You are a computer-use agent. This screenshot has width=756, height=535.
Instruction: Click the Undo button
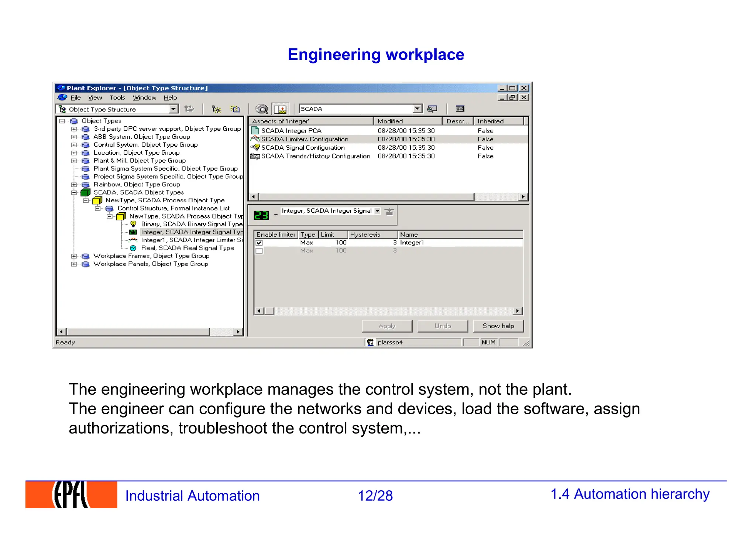(443, 326)
